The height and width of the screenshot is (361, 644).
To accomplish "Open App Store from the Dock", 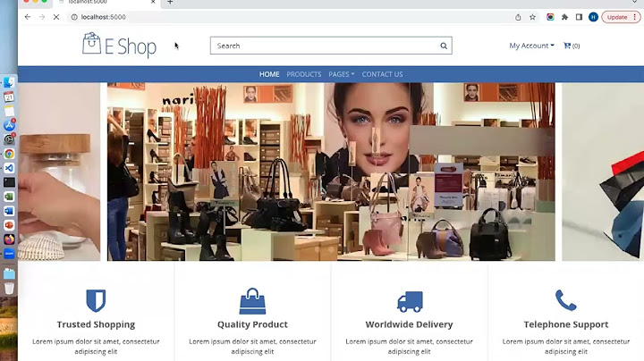I will [9, 125].
